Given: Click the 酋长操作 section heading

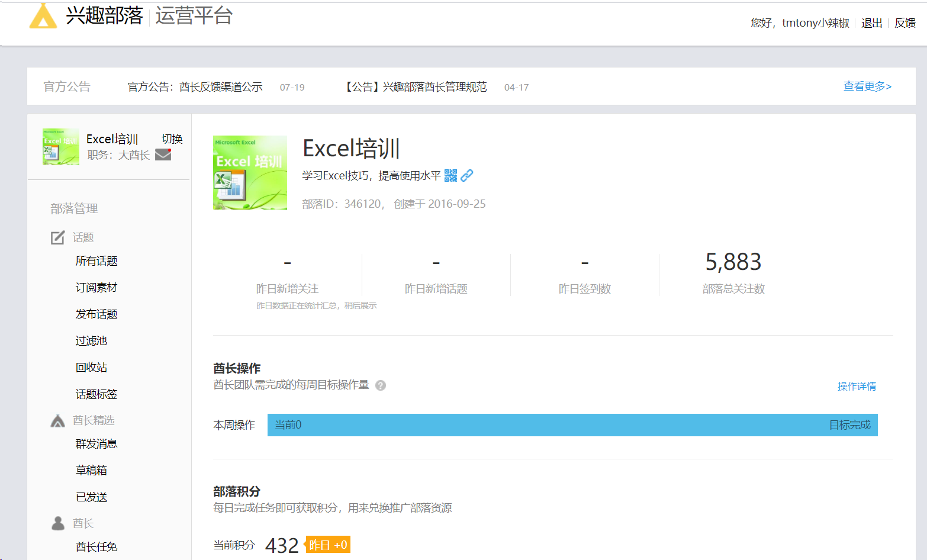Looking at the screenshot, I should click(x=237, y=368).
